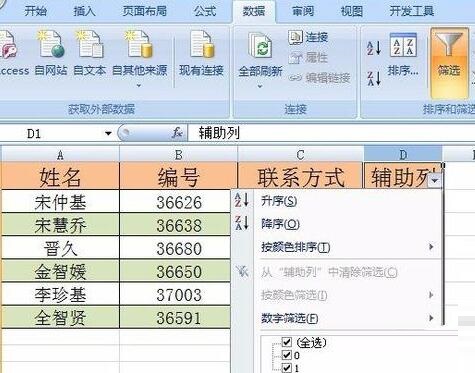Expand 按颜色排序 submenu arrow
475x373 pixels.
pyautogui.click(x=431, y=247)
